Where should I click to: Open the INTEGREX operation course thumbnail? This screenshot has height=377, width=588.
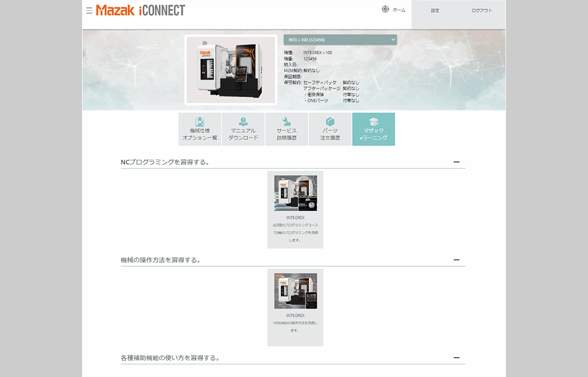(x=295, y=291)
